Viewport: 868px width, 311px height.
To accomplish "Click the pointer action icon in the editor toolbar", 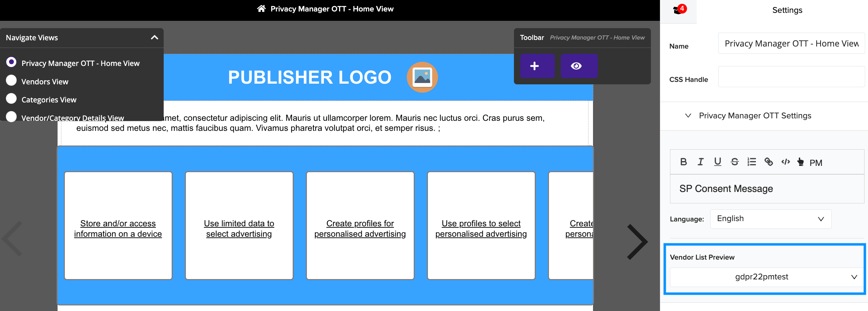I will pos(800,162).
